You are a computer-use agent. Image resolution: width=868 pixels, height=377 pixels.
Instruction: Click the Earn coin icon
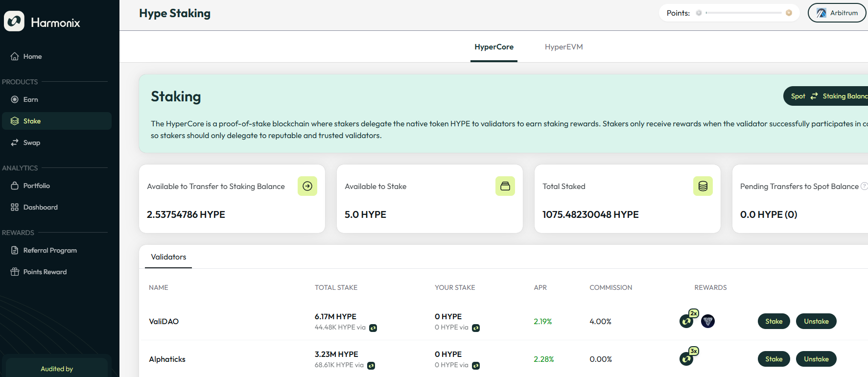(15, 99)
